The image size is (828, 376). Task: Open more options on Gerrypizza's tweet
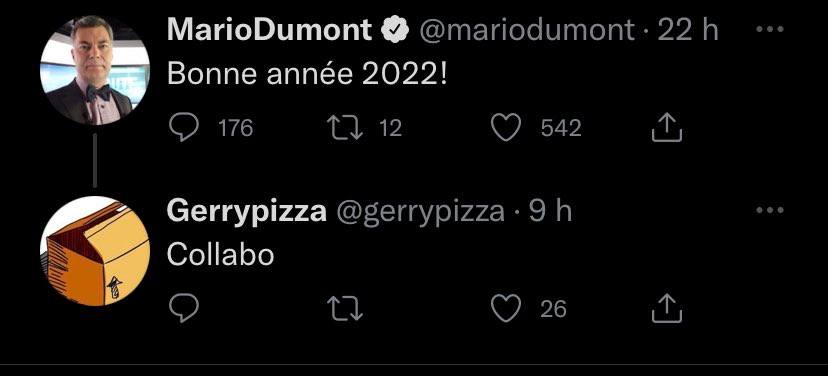(x=770, y=210)
